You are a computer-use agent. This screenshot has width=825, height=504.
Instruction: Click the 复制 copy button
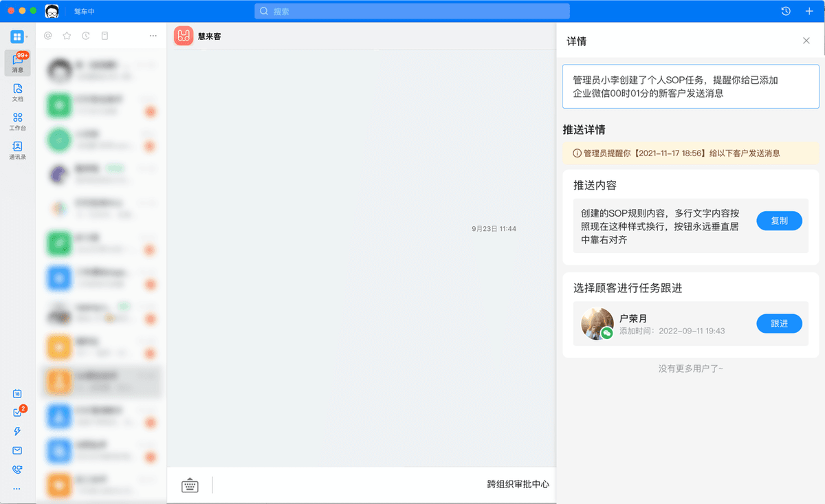pyautogui.click(x=779, y=221)
